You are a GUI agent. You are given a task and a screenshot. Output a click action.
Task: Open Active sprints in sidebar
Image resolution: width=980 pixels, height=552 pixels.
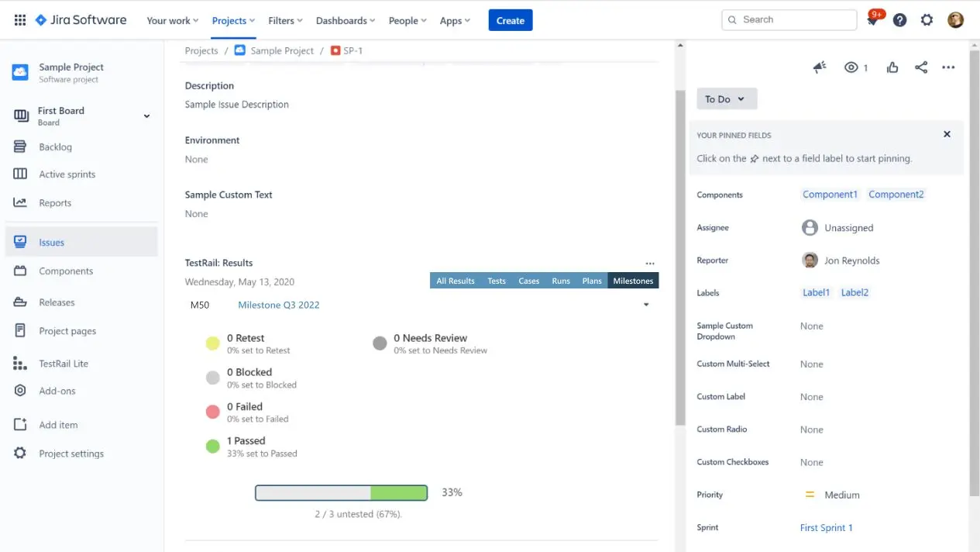pyautogui.click(x=81, y=174)
